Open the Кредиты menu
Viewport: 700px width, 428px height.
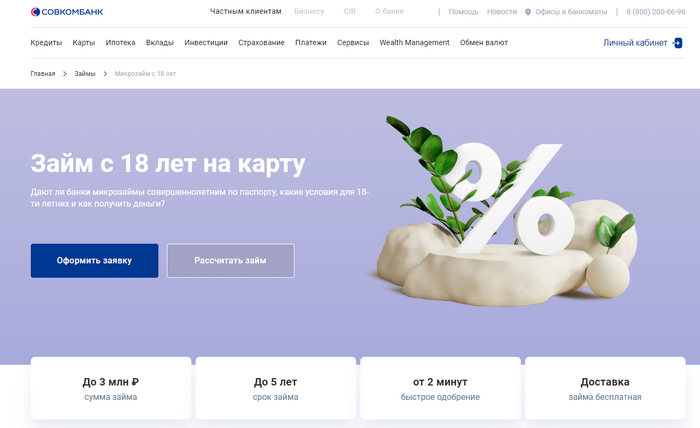pos(46,43)
